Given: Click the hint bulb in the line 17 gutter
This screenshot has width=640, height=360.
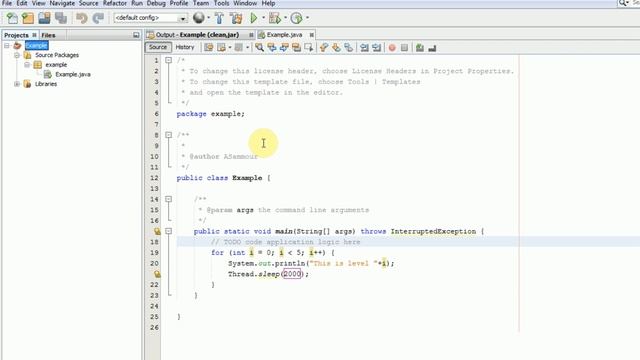Looking at the screenshot, I should [157, 231].
